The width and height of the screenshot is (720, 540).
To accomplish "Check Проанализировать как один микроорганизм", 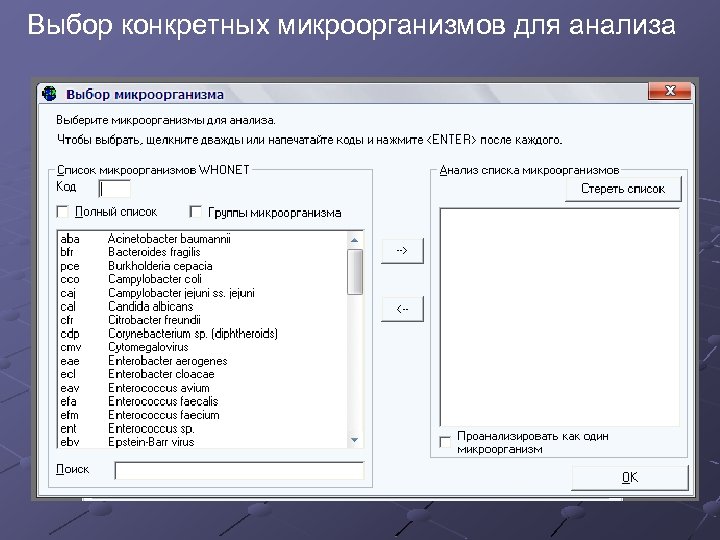I will (x=445, y=442).
